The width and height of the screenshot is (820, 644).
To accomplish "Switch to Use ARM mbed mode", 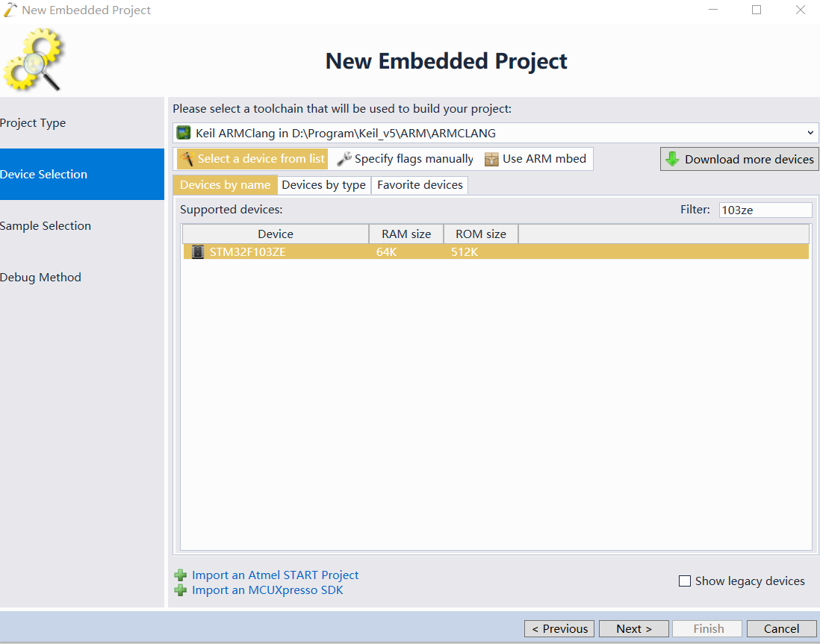I will 535,159.
